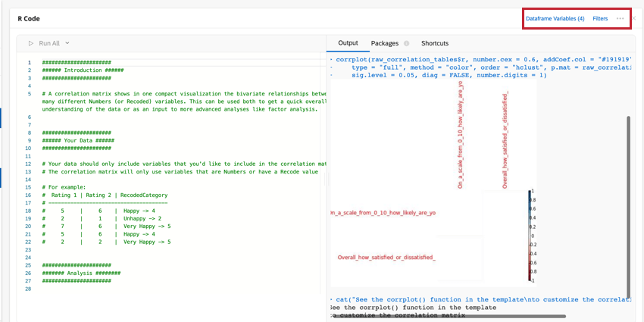Click the Run All play icon

coord(31,44)
